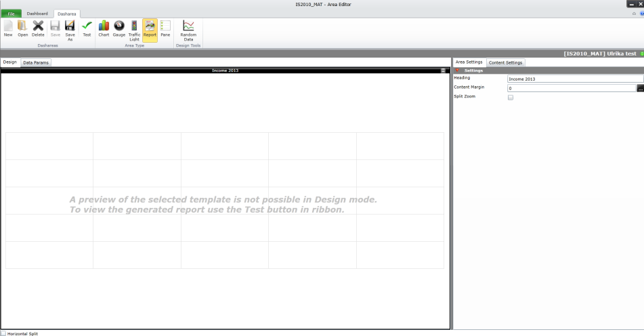Toggle the Split Zoom checkbox
The width and height of the screenshot is (644, 336).
511,98
